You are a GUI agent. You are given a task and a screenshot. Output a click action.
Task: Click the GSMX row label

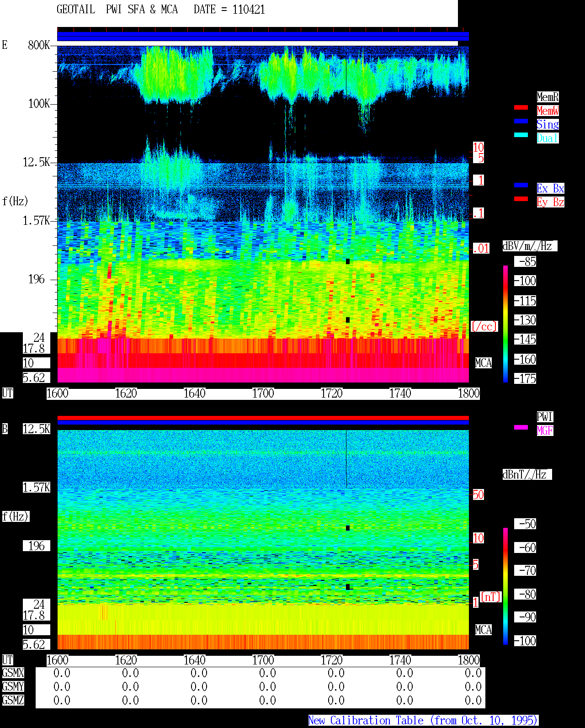(x=13, y=673)
